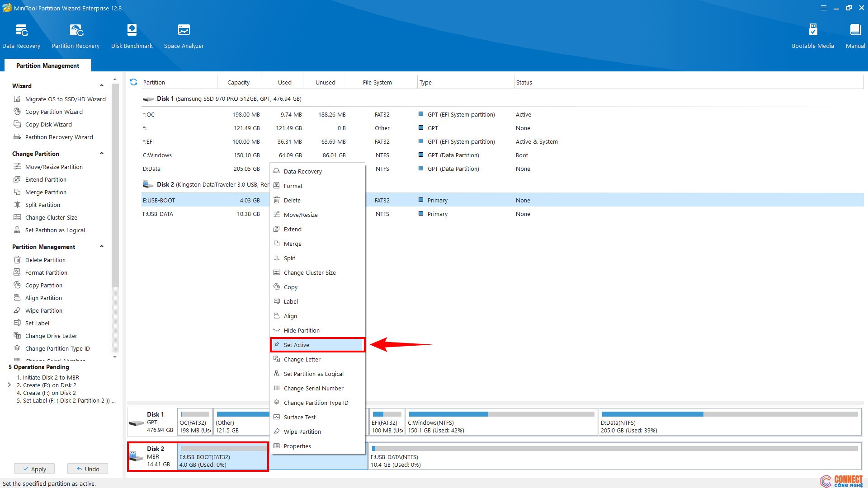Open the hamburger menu in title bar
This screenshot has height=488, width=868.
coord(824,8)
